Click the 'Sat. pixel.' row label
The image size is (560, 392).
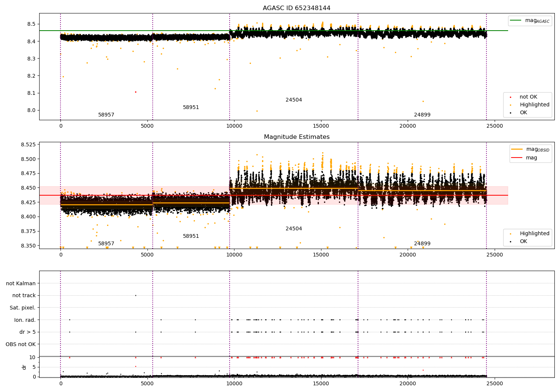[22, 308]
